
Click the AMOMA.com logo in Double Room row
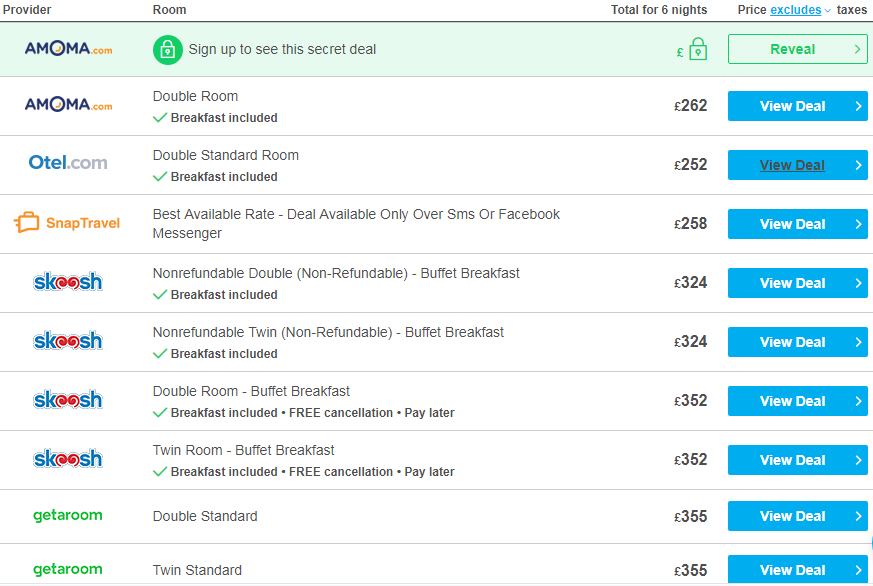coord(68,105)
